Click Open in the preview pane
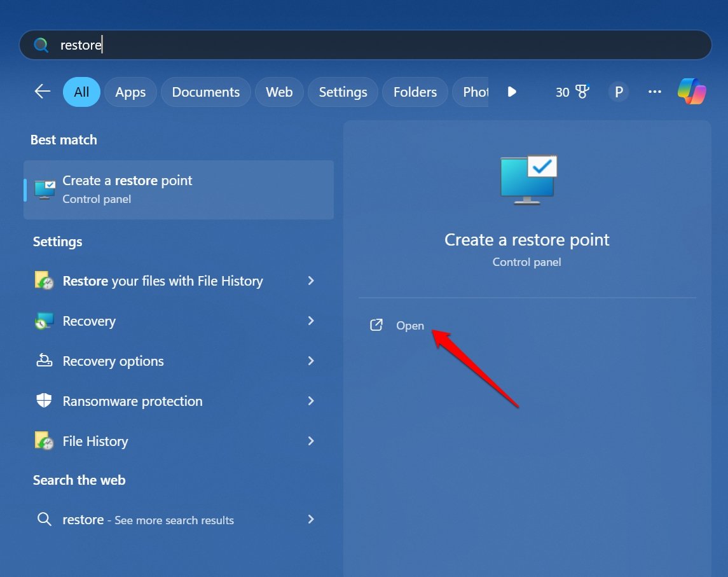The image size is (728, 577). click(x=410, y=326)
